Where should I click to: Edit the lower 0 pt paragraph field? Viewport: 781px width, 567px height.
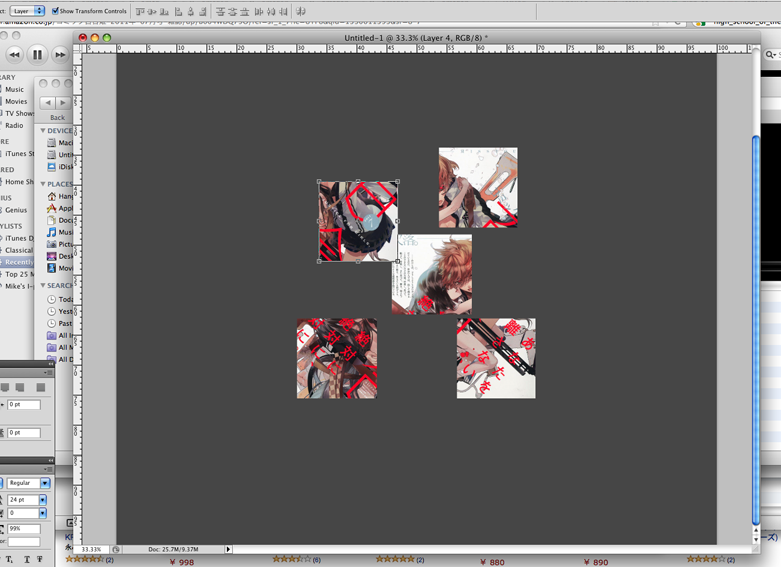pyautogui.click(x=24, y=432)
